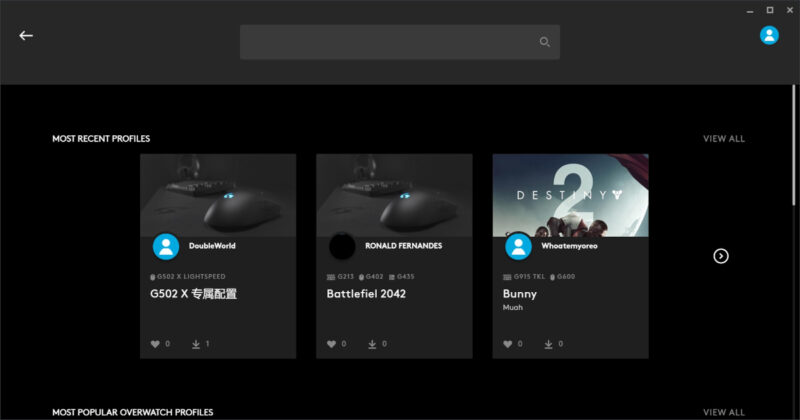Screen dimensions: 800x420
Task: Click the Muah description text
Action: coord(513,307)
